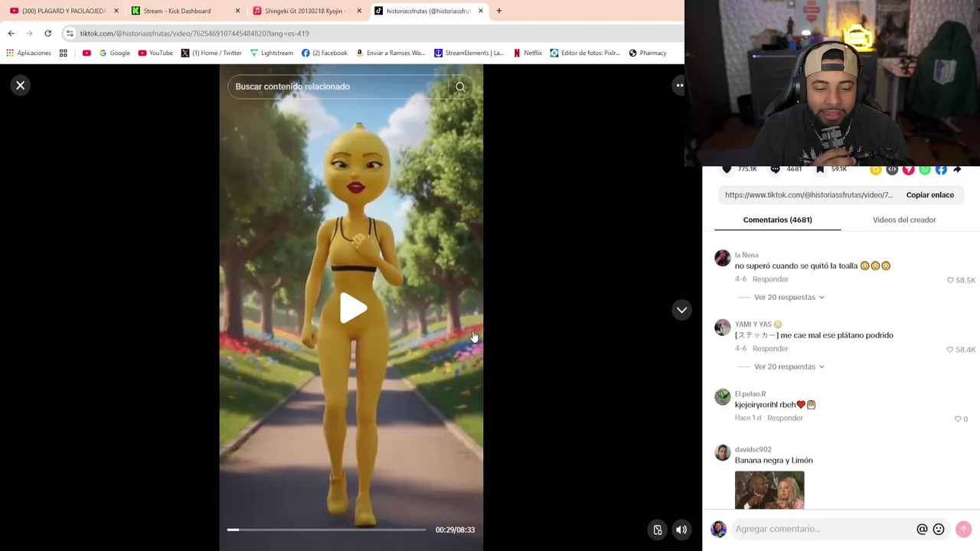Open a new browser tab
Viewport: 980px width, 551px height.
coord(499,11)
